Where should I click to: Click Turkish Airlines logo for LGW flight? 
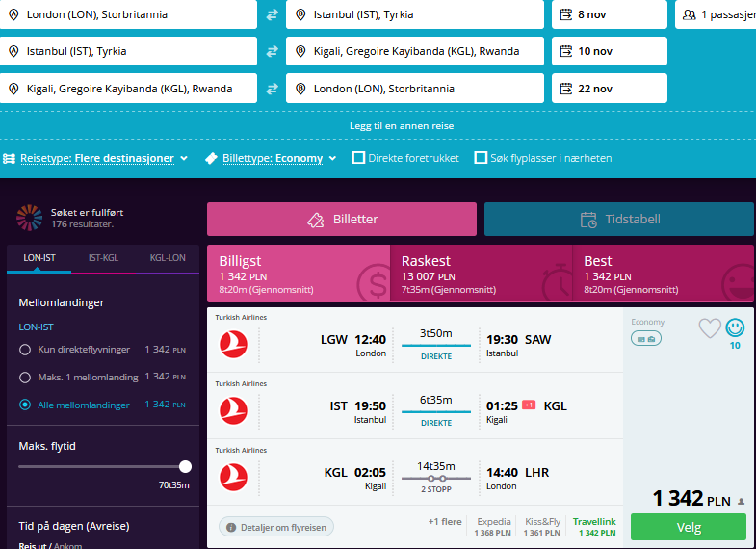coord(233,344)
